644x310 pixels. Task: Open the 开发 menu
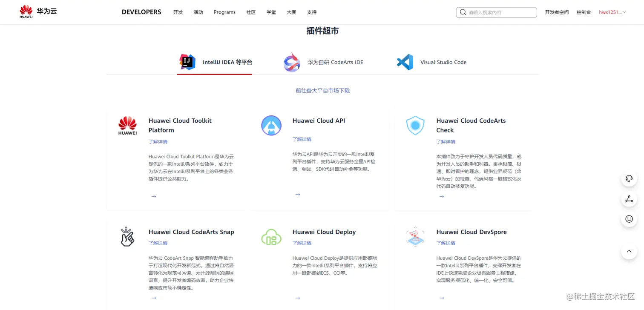pos(178,12)
